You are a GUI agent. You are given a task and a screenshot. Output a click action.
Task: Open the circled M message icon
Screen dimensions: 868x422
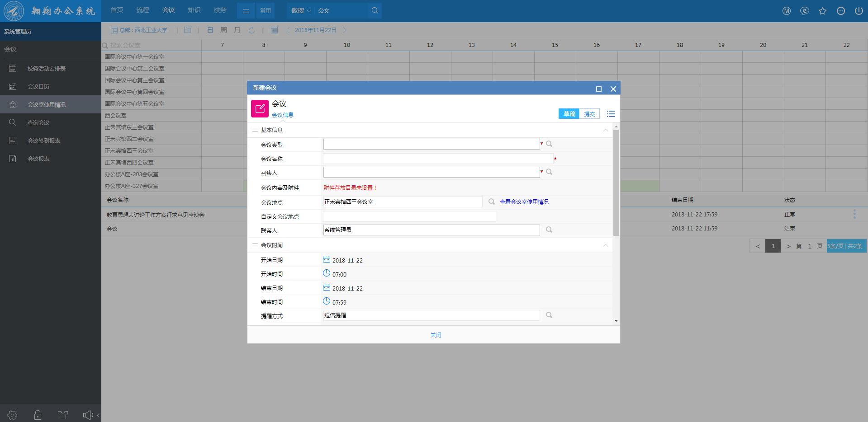[x=787, y=11]
